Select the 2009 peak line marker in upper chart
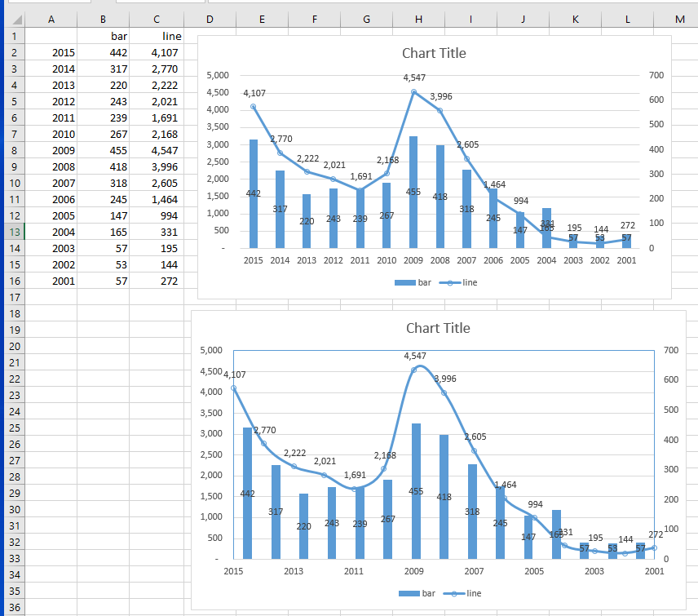 [413, 91]
